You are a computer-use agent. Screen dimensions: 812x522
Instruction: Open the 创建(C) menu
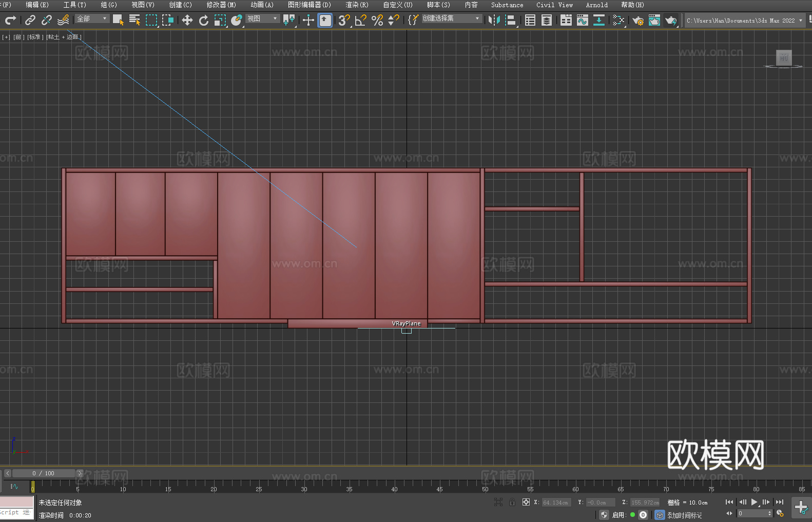coord(181,5)
